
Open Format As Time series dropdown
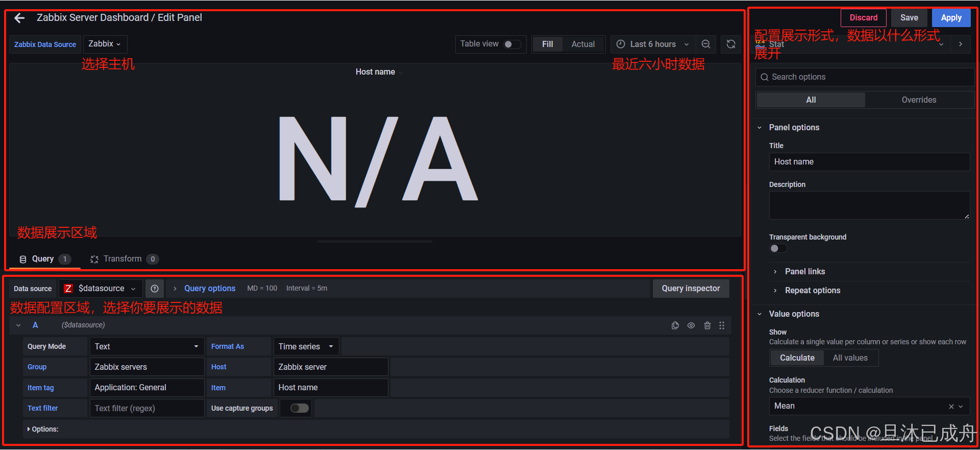click(x=306, y=347)
